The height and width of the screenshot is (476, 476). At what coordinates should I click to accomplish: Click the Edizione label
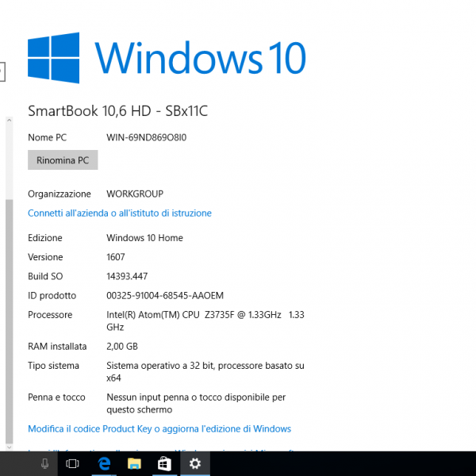pos(45,238)
